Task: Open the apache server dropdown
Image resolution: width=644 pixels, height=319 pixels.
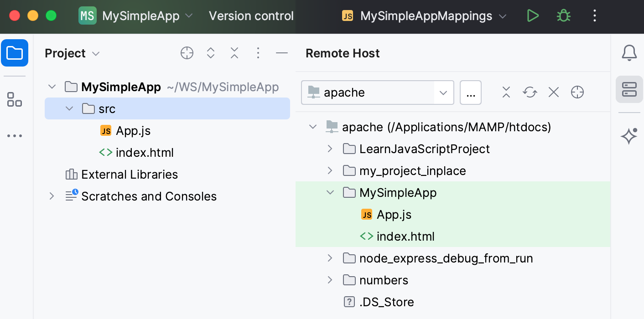Action: (442, 93)
